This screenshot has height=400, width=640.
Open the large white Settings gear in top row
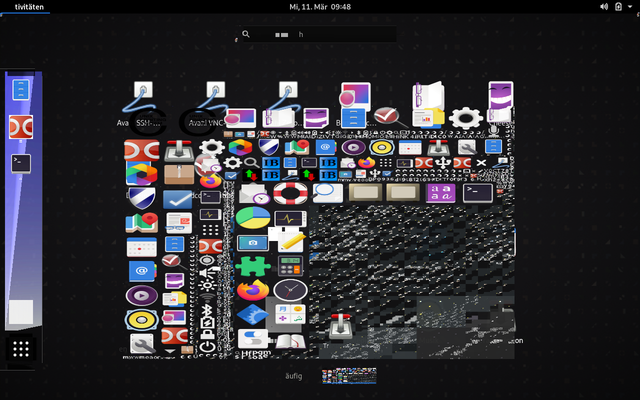[466, 118]
